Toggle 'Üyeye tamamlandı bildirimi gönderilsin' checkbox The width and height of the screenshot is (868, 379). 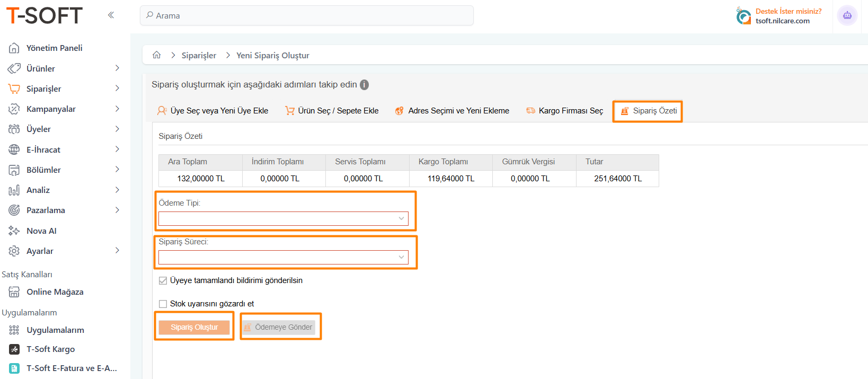[163, 280]
